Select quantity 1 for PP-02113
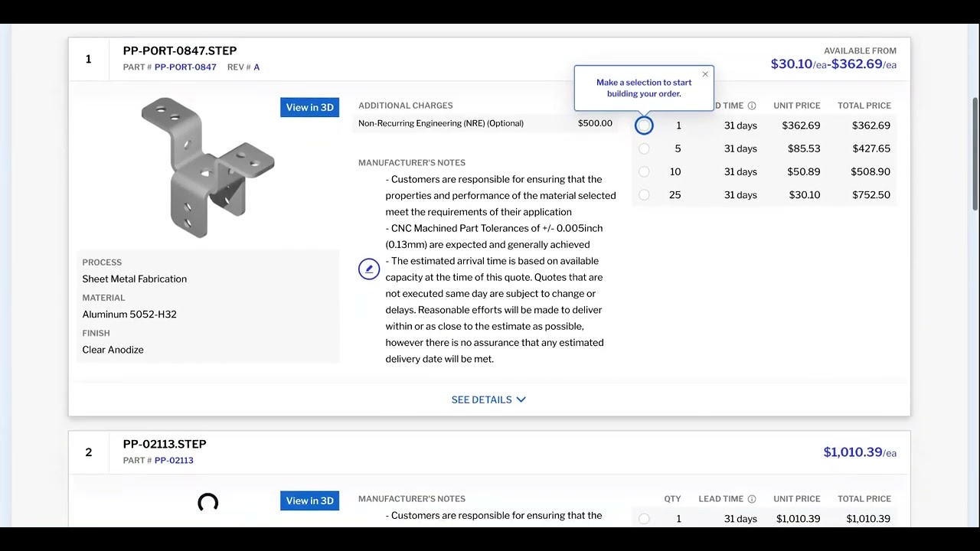The image size is (980, 551). point(644,518)
